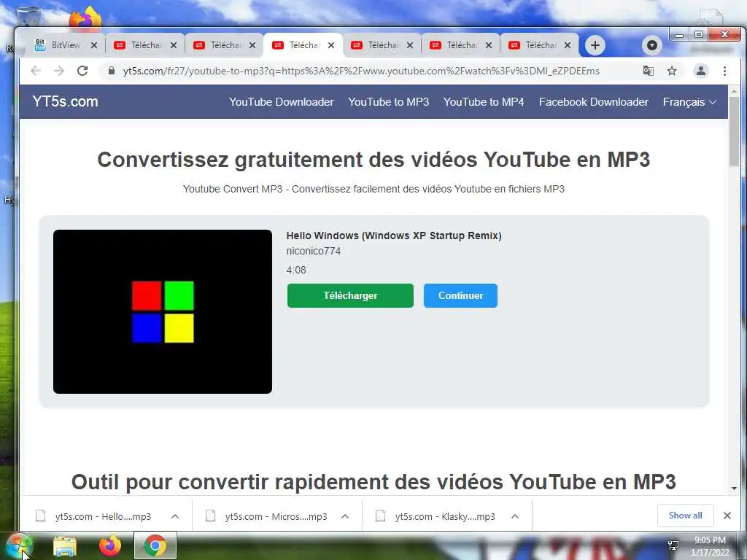Close the last Téléchar tab on the right

pyautogui.click(x=568, y=45)
